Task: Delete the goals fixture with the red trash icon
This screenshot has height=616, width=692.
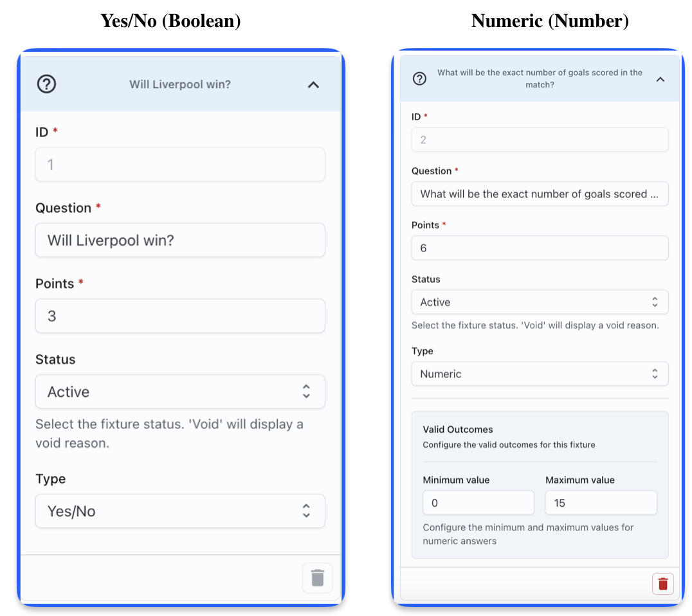Action: pos(663,584)
